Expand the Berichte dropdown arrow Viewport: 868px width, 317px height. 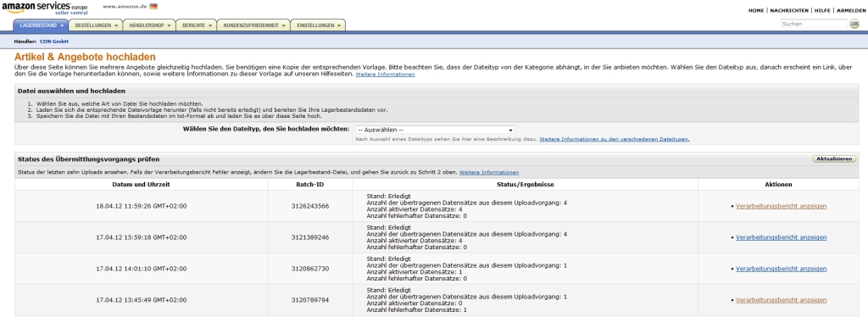pyautogui.click(x=210, y=25)
